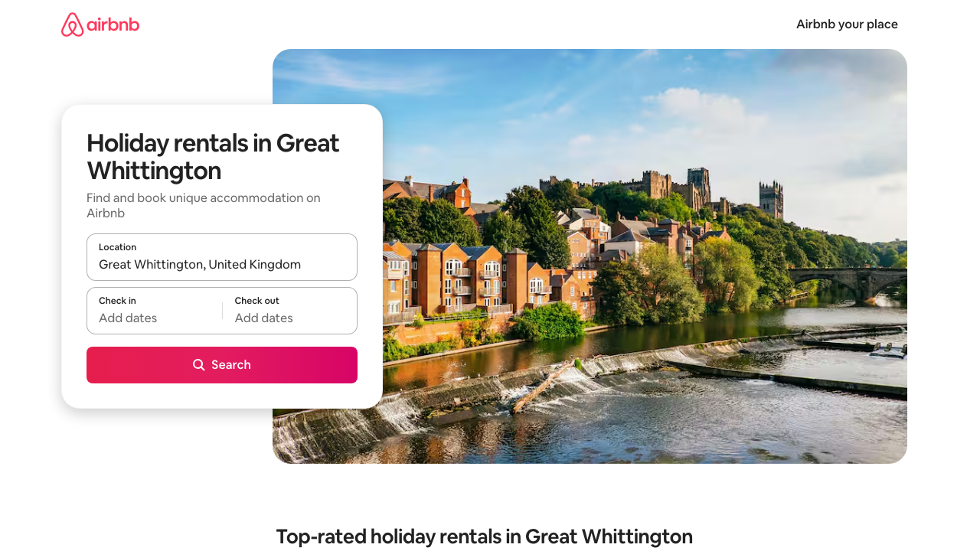Open the Check out date picker
Screen dimensions: 980x551
(x=290, y=311)
